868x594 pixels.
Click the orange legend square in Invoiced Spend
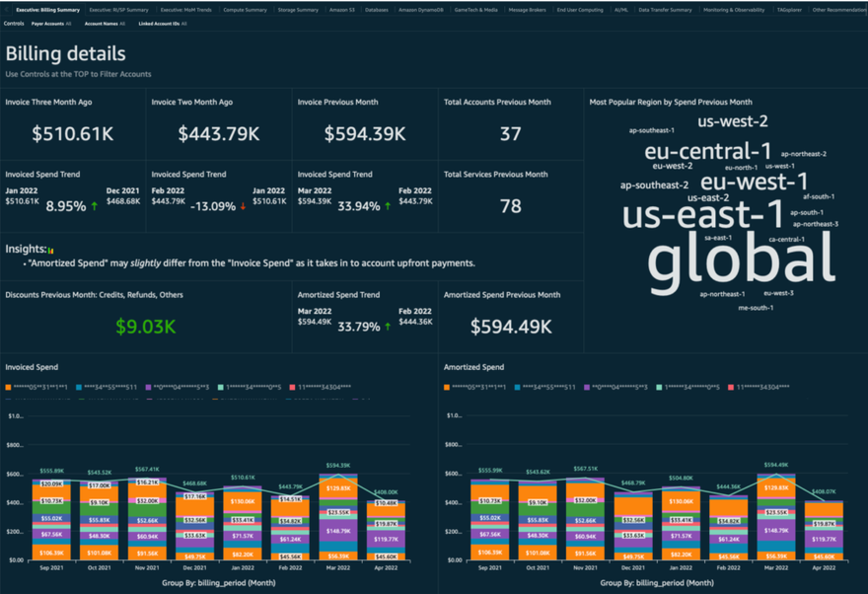point(9,387)
